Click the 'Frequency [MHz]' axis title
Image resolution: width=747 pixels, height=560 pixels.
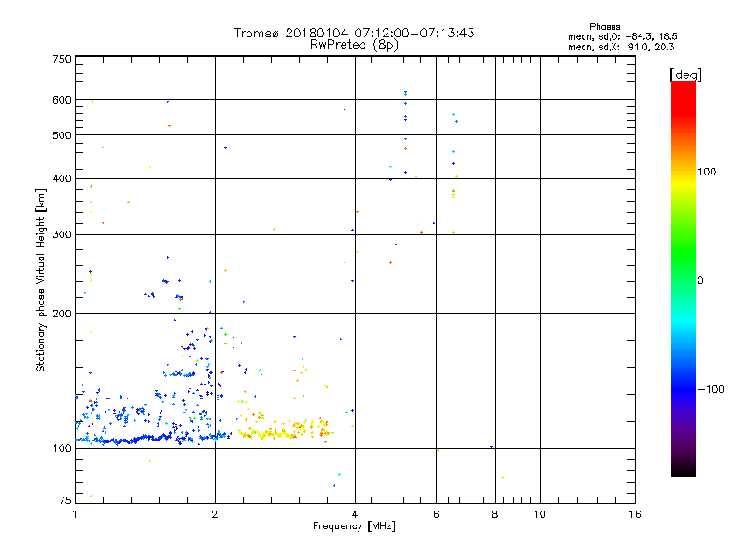coord(354,526)
